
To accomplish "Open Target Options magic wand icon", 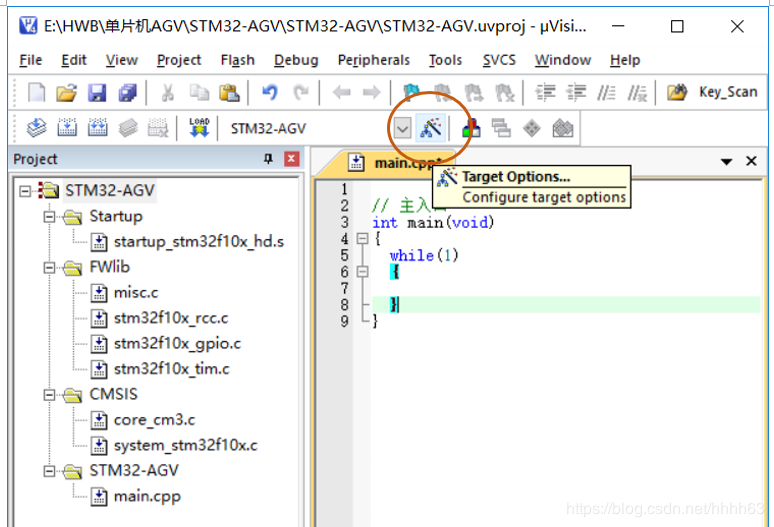I will click(431, 128).
